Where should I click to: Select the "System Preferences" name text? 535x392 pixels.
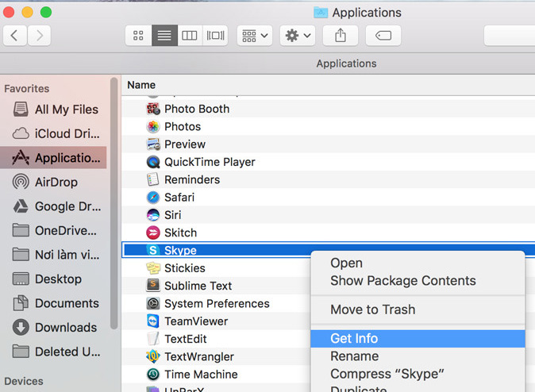point(217,304)
